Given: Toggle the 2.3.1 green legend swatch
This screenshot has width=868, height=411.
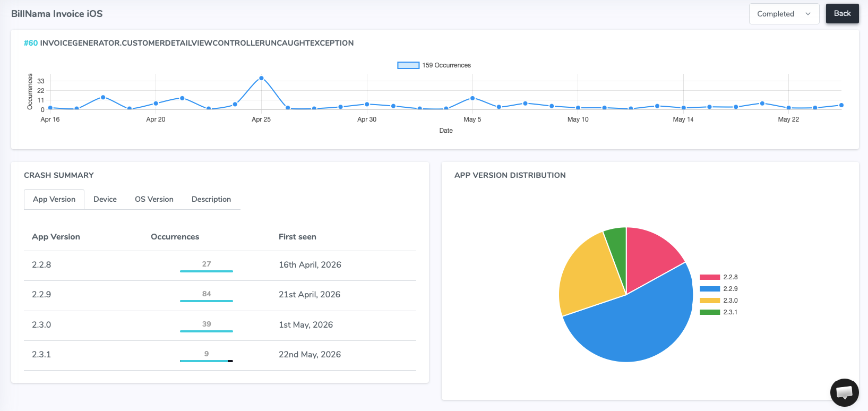Looking at the screenshot, I should (x=710, y=312).
